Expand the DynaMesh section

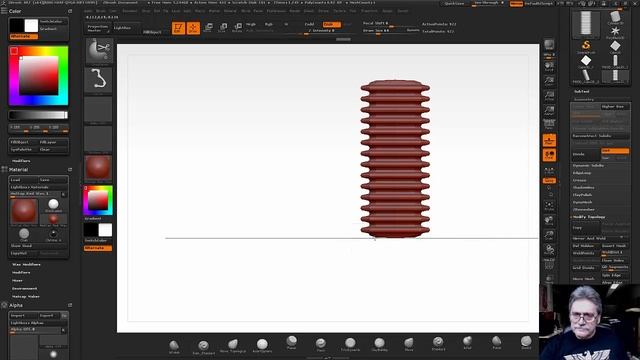pos(582,202)
